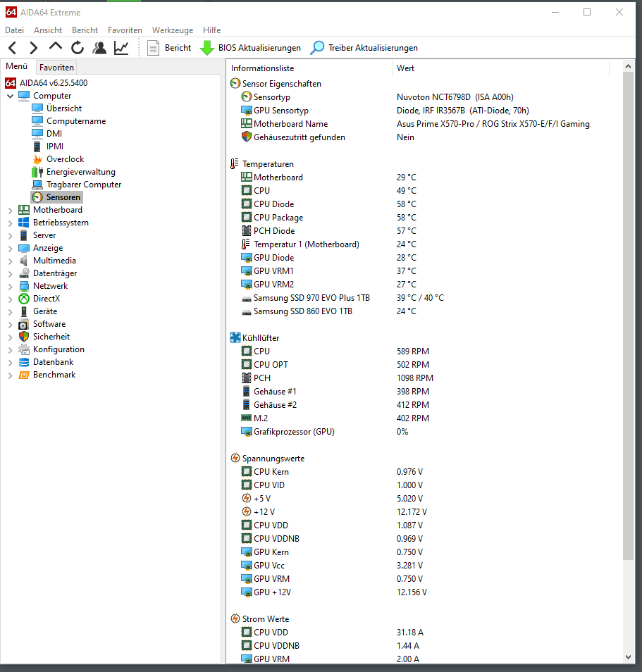Viewport: 642px width, 672px height.
Task: Click the Sensor Eigenschaften group icon
Action: pos(235,84)
